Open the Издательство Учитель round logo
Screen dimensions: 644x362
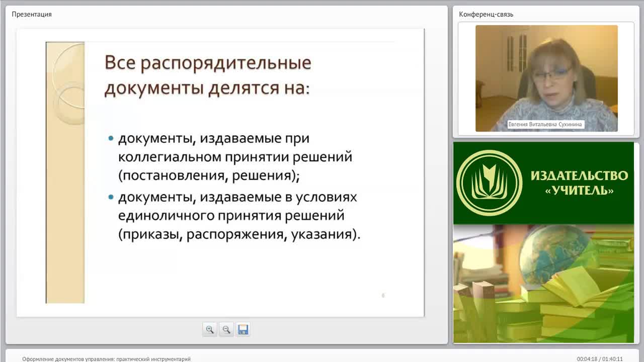click(489, 183)
